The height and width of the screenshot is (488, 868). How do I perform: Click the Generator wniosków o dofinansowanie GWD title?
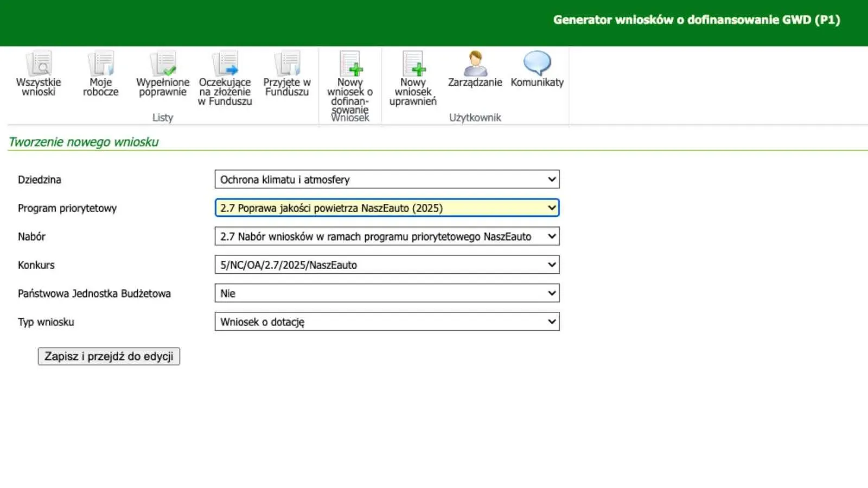tap(697, 20)
